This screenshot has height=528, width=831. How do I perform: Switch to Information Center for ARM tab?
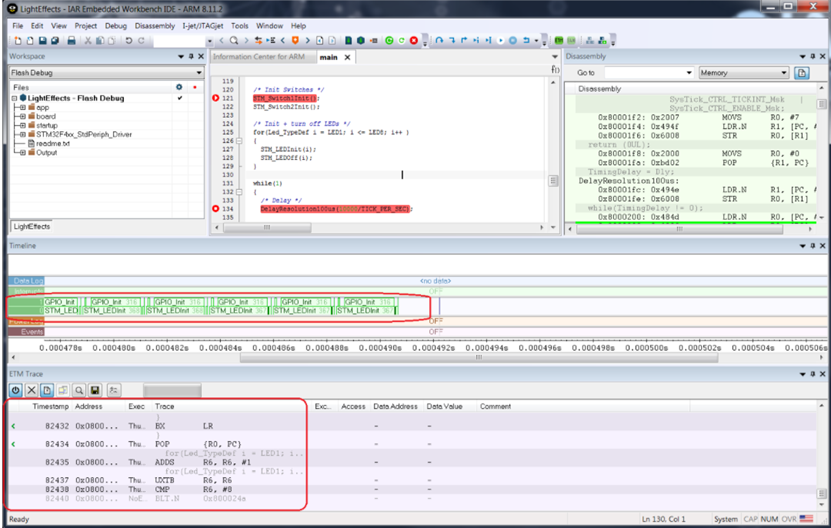(259, 57)
